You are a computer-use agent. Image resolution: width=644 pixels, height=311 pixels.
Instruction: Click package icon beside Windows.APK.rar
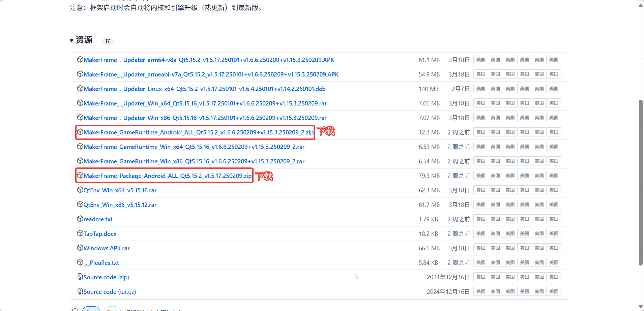point(80,248)
